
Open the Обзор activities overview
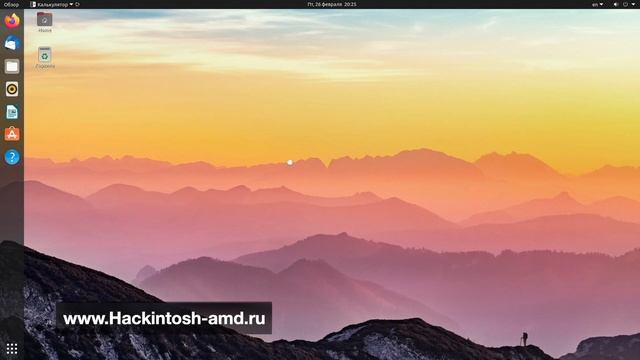(11, 4)
